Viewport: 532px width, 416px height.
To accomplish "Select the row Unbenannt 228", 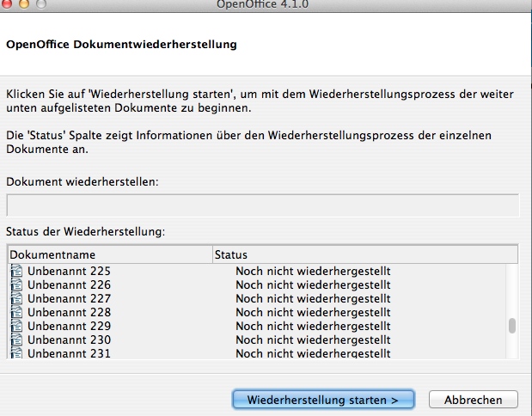I will coord(257,312).
